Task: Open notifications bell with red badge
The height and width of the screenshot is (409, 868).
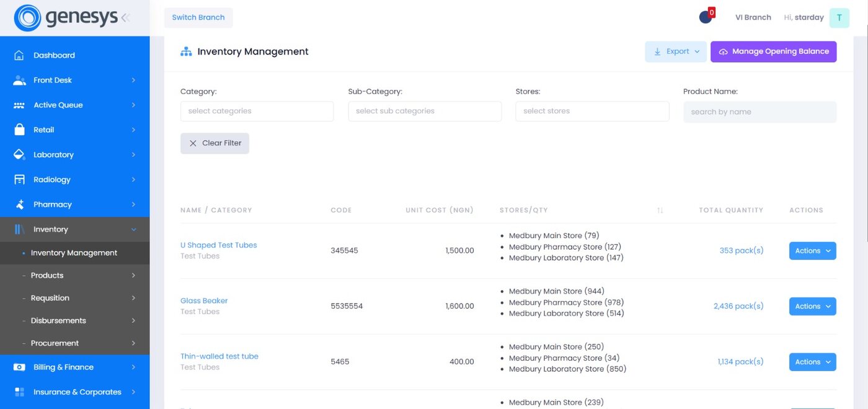Action: point(706,17)
